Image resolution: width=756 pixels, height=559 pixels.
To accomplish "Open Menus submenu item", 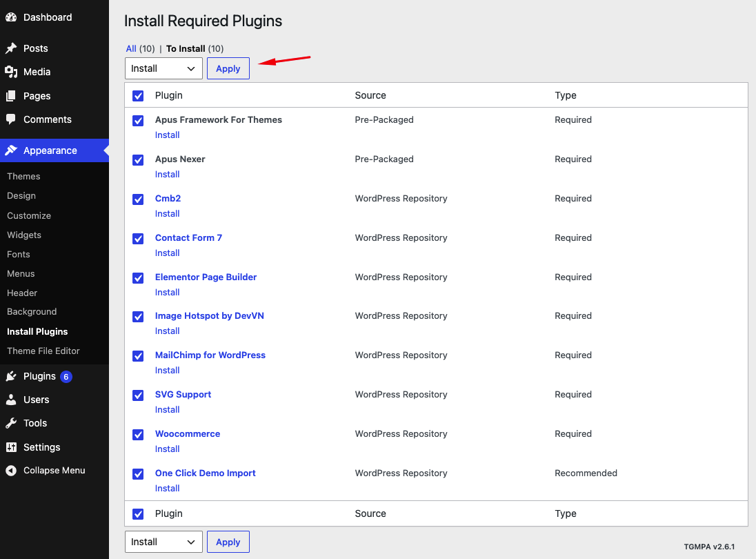I will pos(21,273).
